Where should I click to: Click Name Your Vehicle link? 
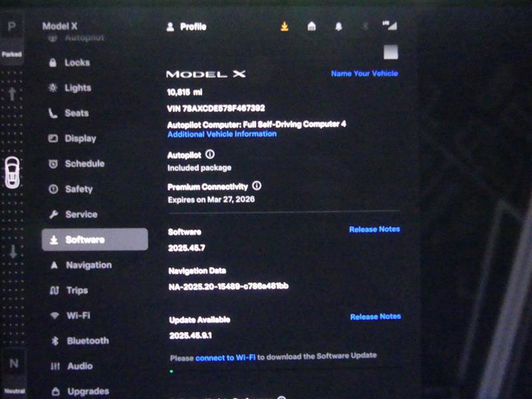pos(364,73)
